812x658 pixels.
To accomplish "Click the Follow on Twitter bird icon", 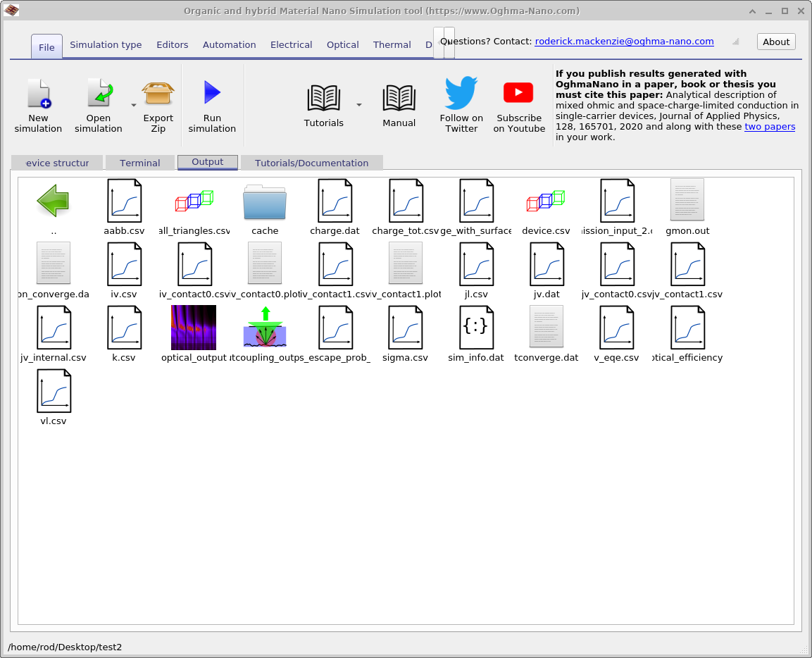I will point(461,94).
